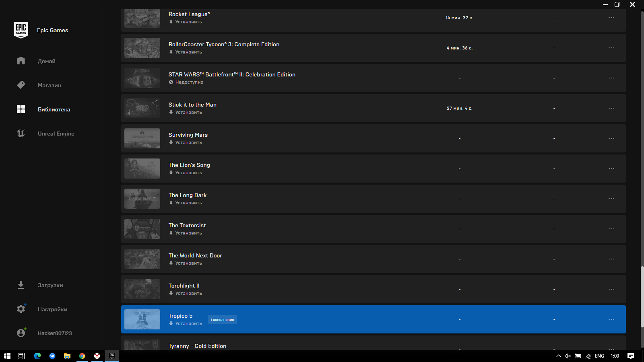
Task: Open options menu for STAR WARS Battlefront II
Action: 612,78
